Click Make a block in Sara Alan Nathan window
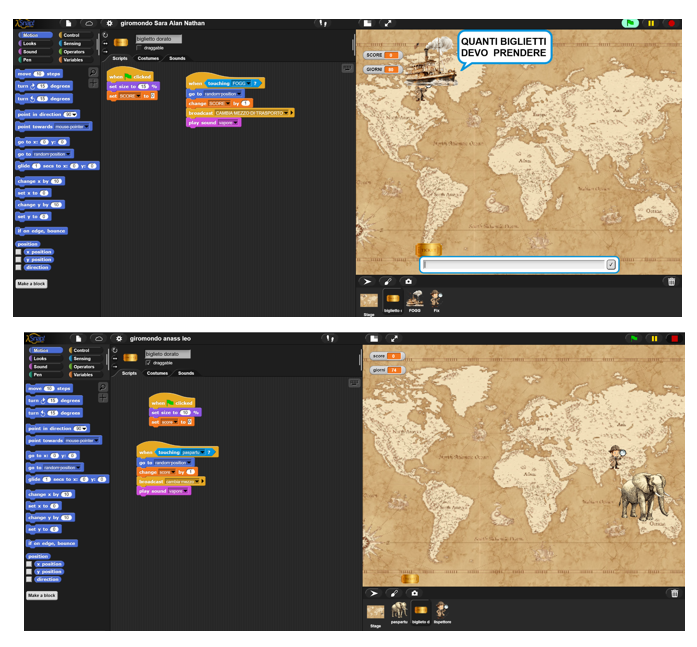 pyautogui.click(x=31, y=284)
